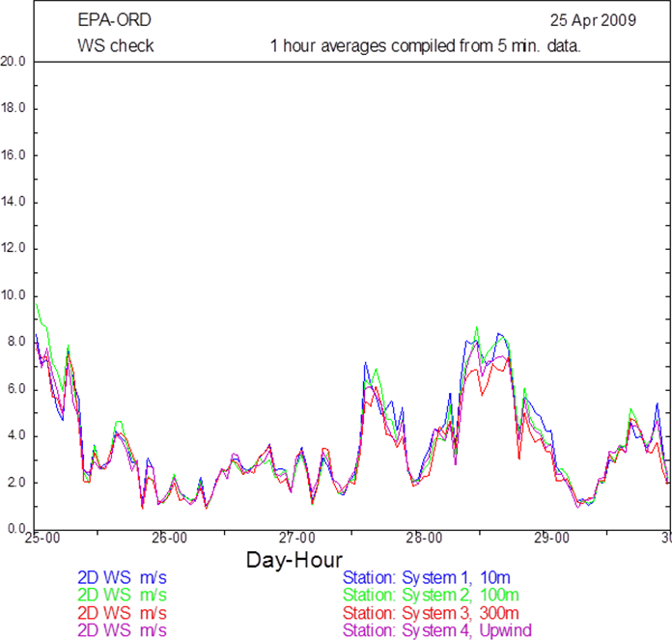The height and width of the screenshot is (640, 672).
Task: Click the 'Day-Hour' axis title
Action: click(x=294, y=560)
